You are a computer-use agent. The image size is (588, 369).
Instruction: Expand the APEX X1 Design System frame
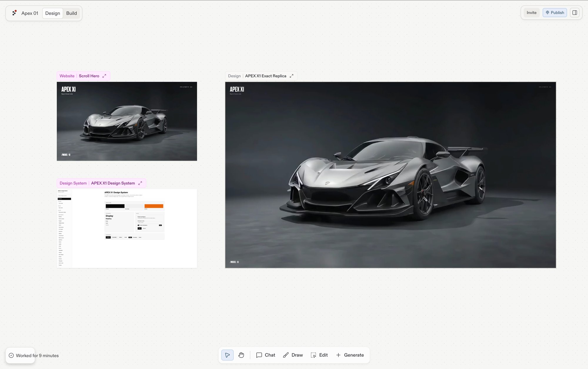click(x=140, y=183)
